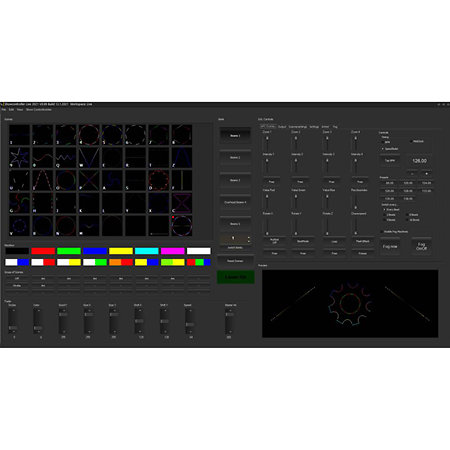Select the zigzag wave scene labeled Q
Screen dimensions: 450x450
click(66, 158)
